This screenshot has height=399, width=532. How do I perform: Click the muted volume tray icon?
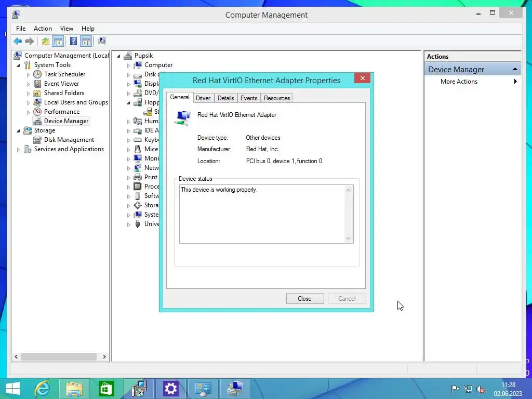click(x=480, y=389)
